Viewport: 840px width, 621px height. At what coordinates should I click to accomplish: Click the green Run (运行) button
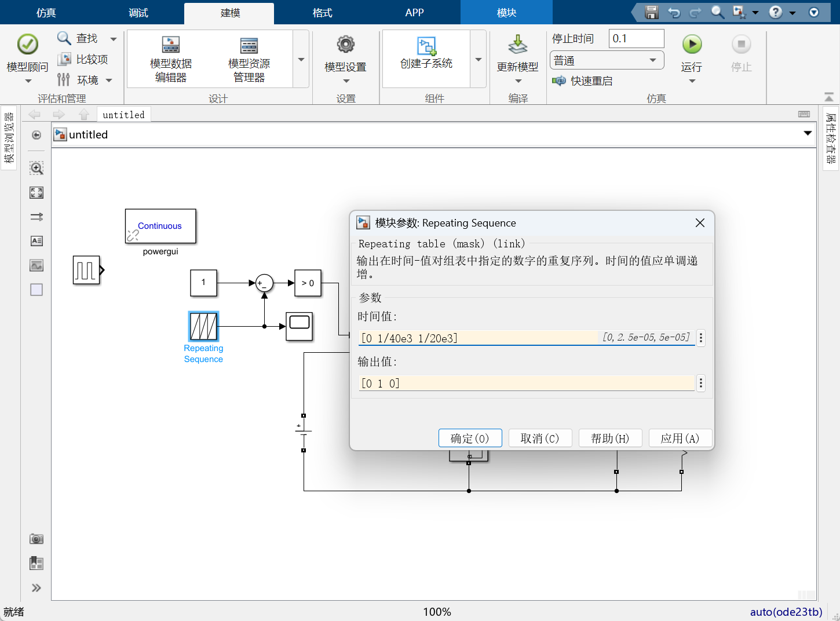[x=692, y=44]
